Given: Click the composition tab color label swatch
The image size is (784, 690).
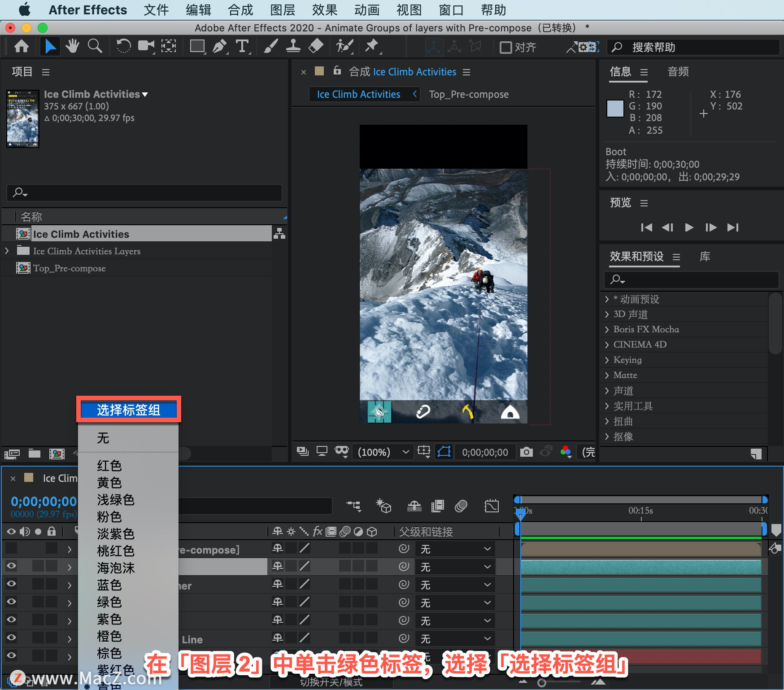Looking at the screenshot, I should (319, 71).
